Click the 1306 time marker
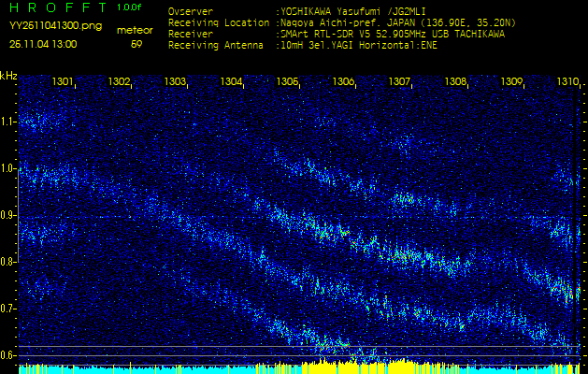Screen dimensions: 588x374 pos(343,81)
